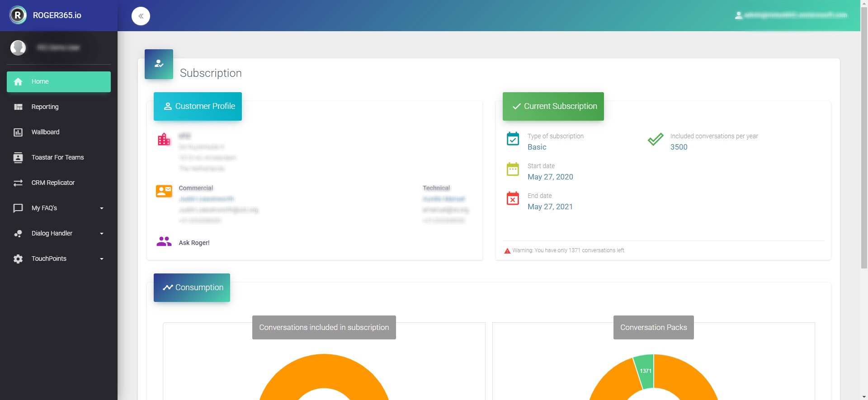Image resolution: width=868 pixels, height=400 pixels.
Task: Collapse the sidebar with double-chevron button
Action: click(x=141, y=16)
